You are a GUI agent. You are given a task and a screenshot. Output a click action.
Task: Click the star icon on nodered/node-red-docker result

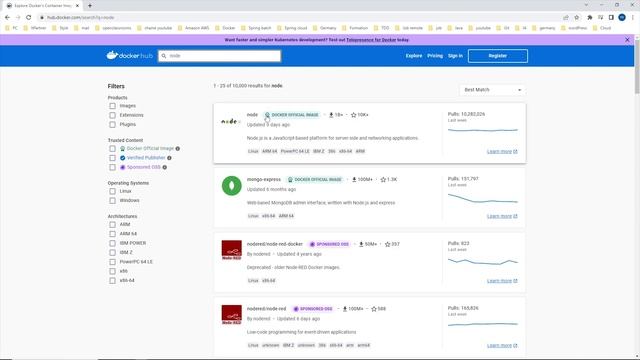(x=387, y=244)
